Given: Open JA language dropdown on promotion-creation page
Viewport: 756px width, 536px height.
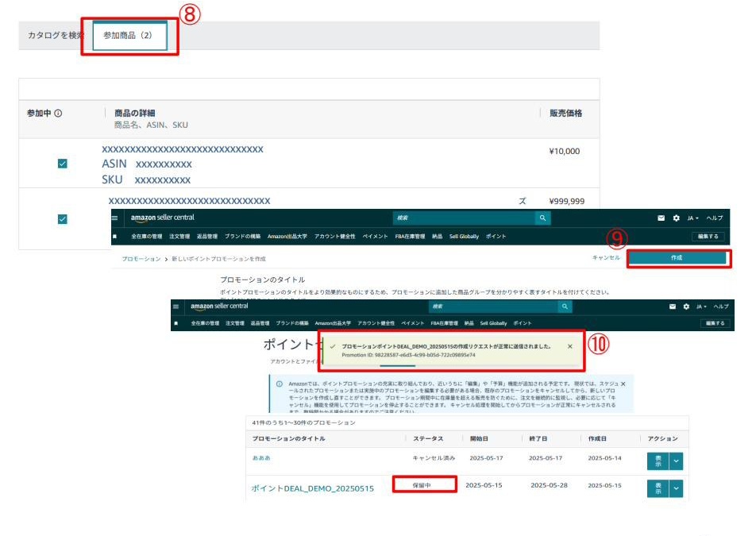Looking at the screenshot, I should pyautogui.click(x=692, y=218).
